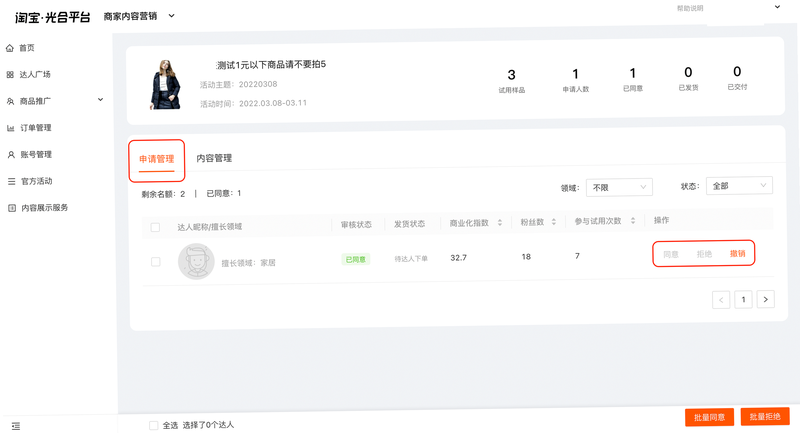Screen dimensions: 800x433
Task: Open 账号管理 in the sidebar
Action: pos(36,155)
